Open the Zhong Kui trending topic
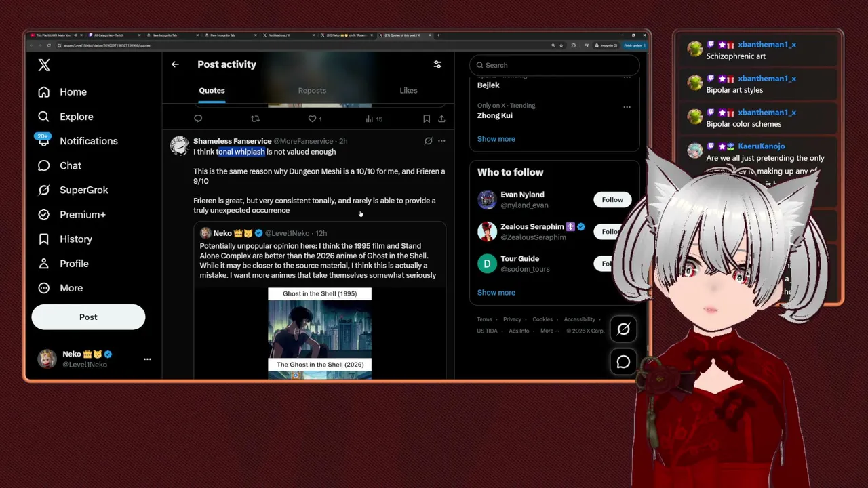Screen dimensions: 868x488 tap(495, 115)
